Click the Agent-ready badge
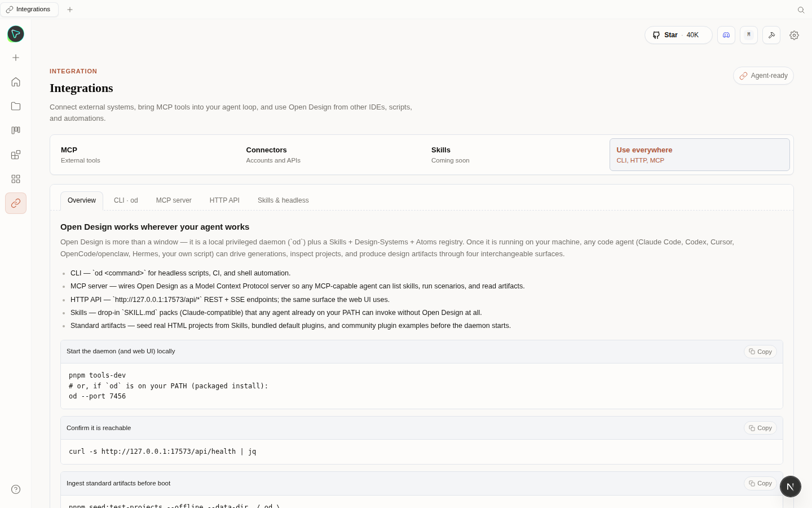The image size is (812, 508). coord(764,76)
